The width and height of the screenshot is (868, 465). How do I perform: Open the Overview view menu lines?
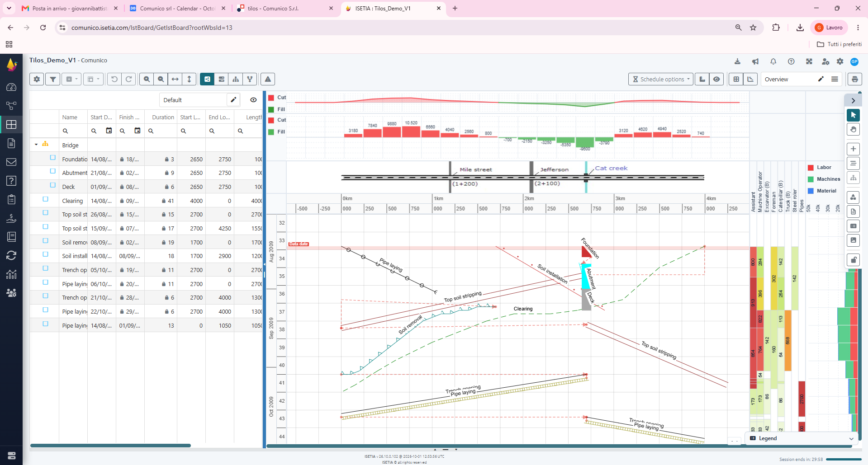(x=835, y=79)
